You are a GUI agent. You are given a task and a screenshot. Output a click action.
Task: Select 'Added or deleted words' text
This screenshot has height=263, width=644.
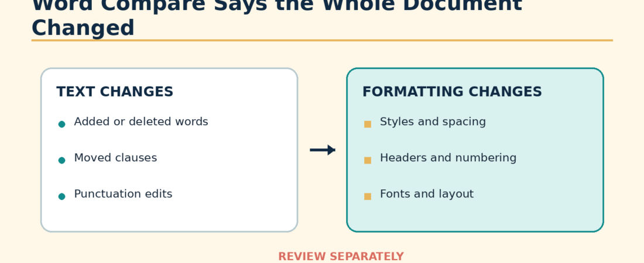point(141,122)
